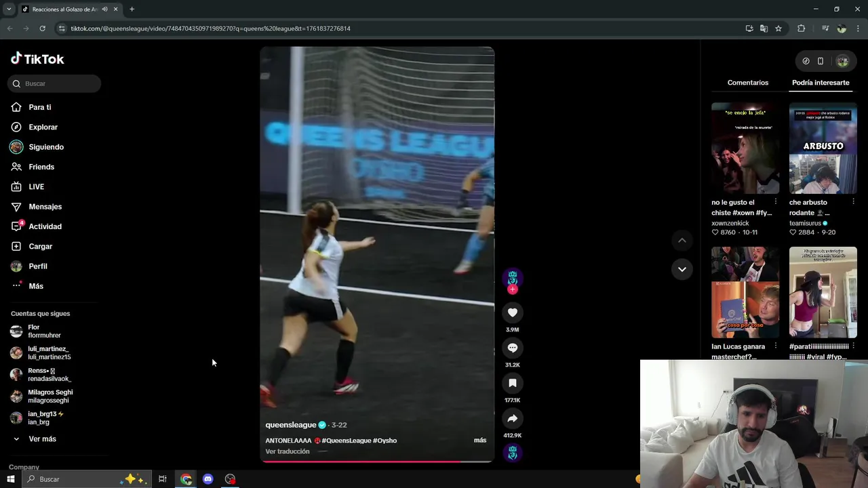Open options for #paratiiii video
The height and width of the screenshot is (488, 868).
pos(853,346)
